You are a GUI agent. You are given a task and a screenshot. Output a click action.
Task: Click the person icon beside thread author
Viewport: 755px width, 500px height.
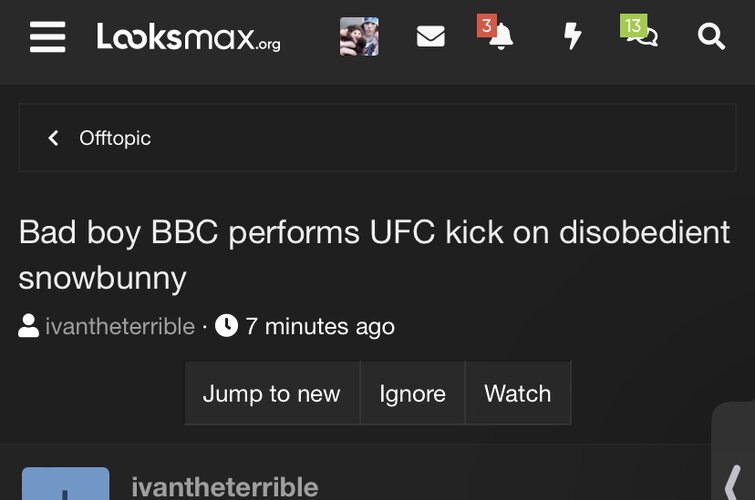pyautogui.click(x=28, y=326)
